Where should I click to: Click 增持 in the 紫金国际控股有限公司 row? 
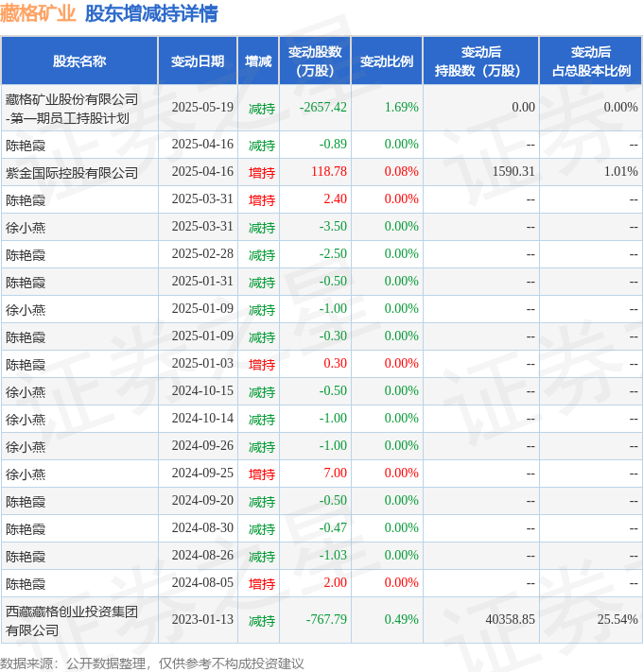pyautogui.click(x=262, y=173)
